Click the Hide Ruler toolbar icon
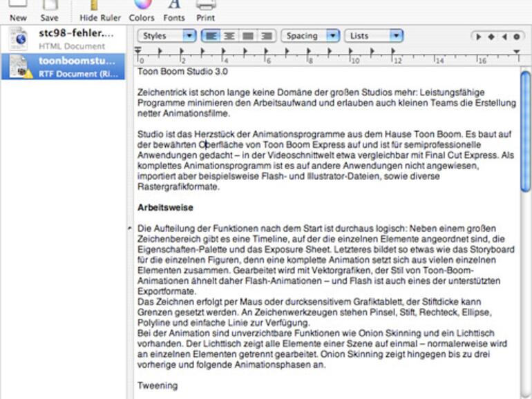This screenshot has height=399, width=532. [x=95, y=4]
